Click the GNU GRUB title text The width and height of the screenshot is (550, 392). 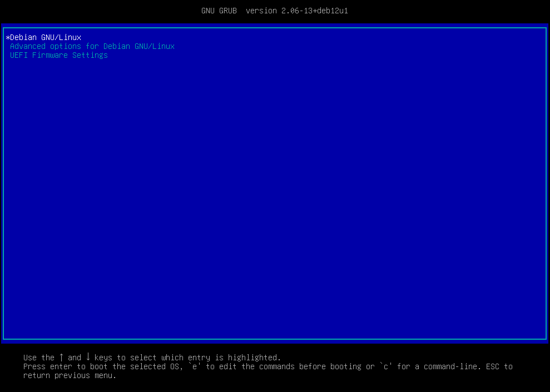click(219, 11)
